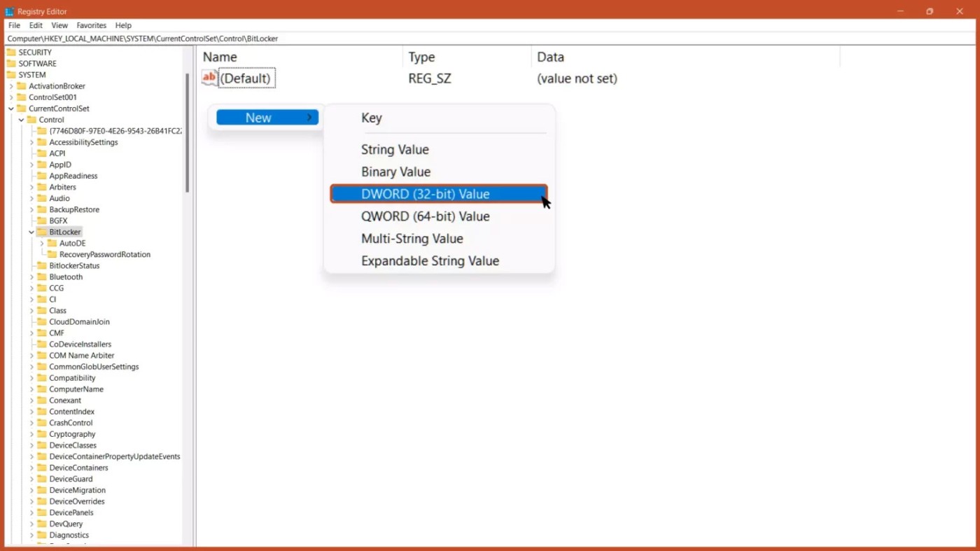This screenshot has width=980, height=551.
Task: Select the AppReadiness key
Action: pyautogui.click(x=73, y=176)
